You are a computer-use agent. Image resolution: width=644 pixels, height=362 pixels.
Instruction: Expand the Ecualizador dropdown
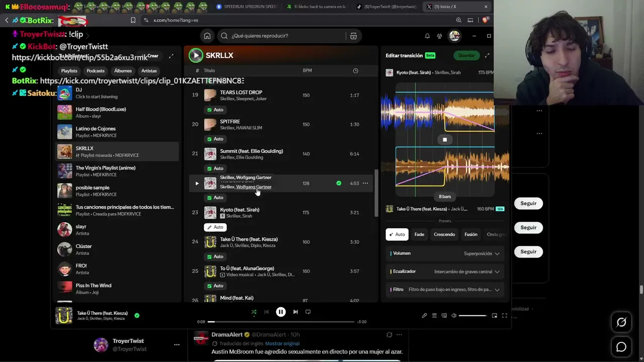point(445,271)
